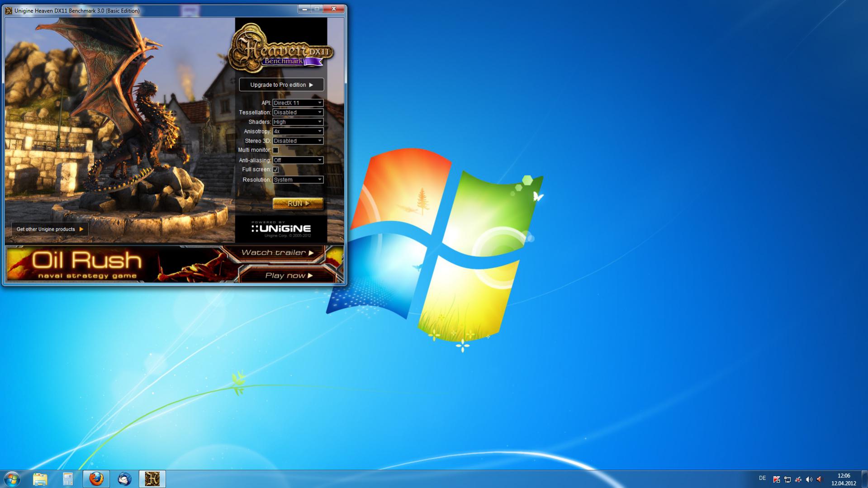Watch the Oil Rush trailer
Viewport: 868px width, 488px height.
tap(277, 253)
